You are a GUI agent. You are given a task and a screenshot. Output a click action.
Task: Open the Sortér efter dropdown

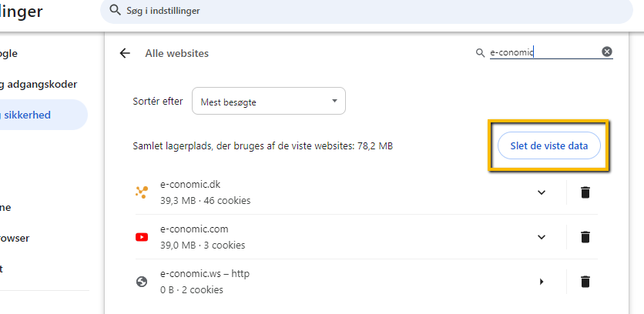click(269, 101)
